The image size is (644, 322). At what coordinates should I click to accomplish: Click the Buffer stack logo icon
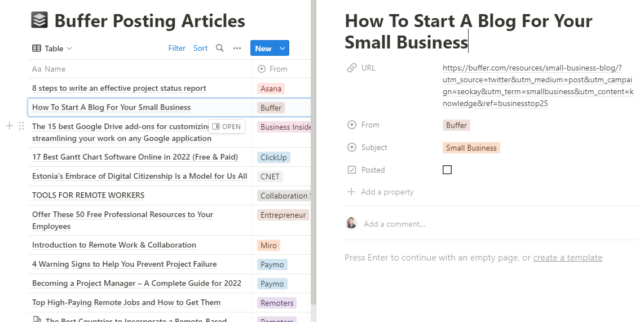[x=39, y=20]
